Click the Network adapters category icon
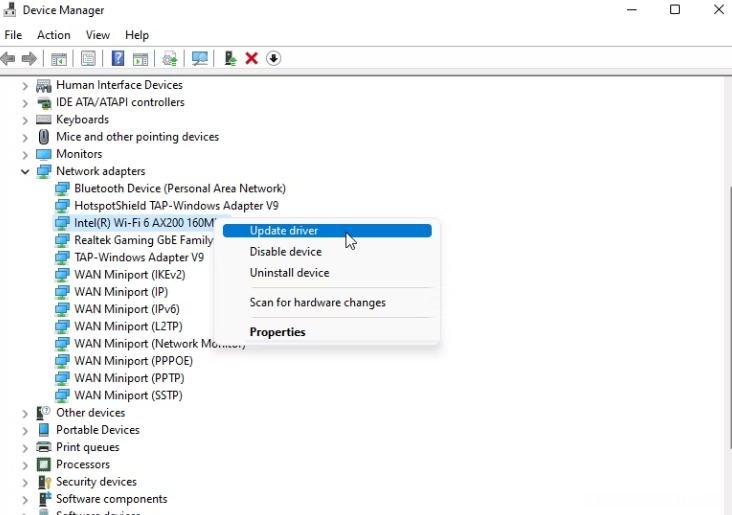The height and width of the screenshot is (515, 732). (44, 171)
